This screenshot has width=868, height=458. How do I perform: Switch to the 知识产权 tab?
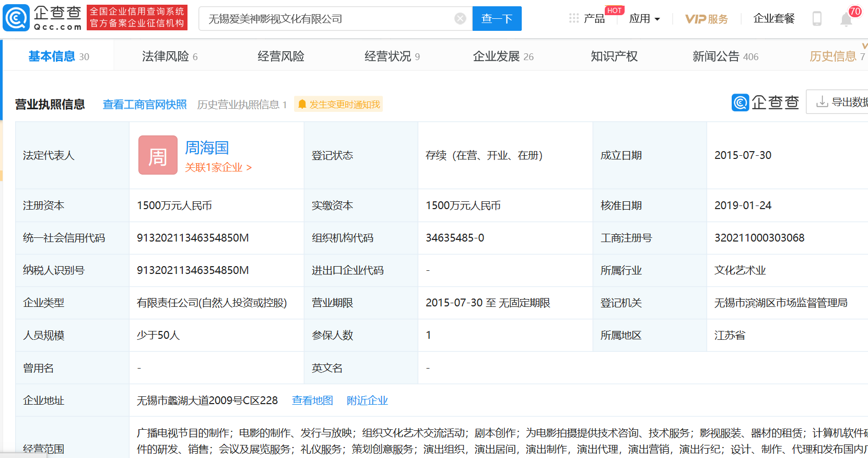coord(614,56)
